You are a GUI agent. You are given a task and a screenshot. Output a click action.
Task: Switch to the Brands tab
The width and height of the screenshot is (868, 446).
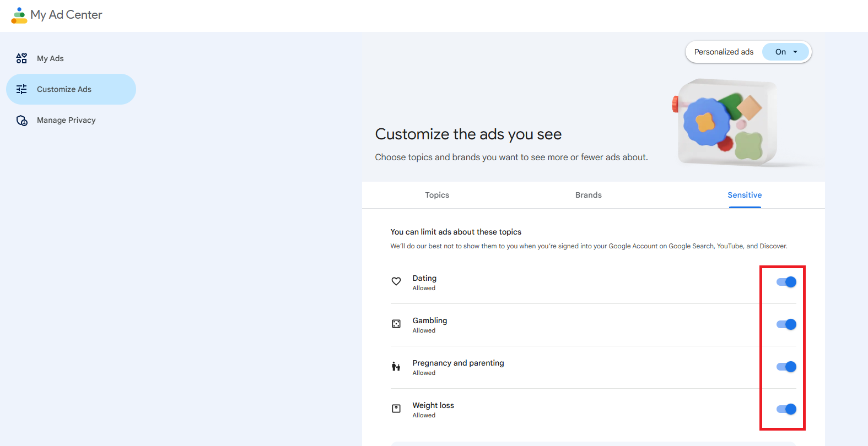[589, 195]
